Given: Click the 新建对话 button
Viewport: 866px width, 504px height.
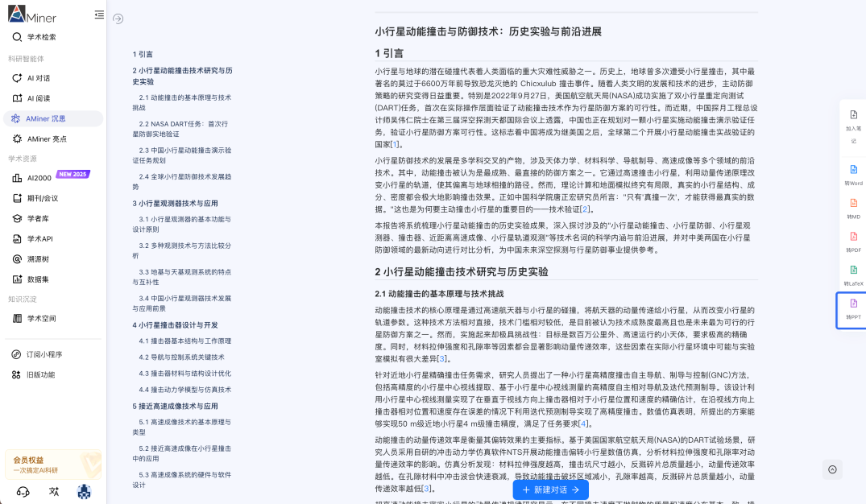Looking at the screenshot, I should tap(550, 489).
